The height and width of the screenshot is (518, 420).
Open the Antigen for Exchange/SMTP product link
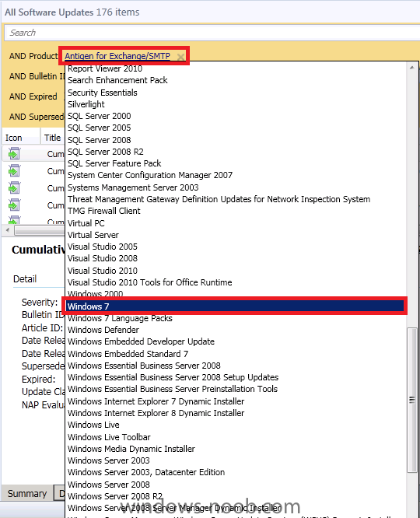[x=117, y=56]
